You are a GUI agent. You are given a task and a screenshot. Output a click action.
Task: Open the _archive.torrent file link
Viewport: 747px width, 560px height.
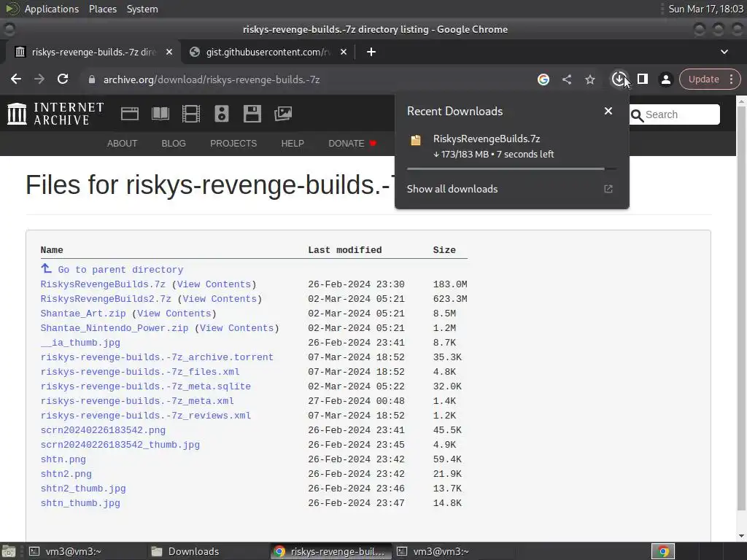point(157,357)
